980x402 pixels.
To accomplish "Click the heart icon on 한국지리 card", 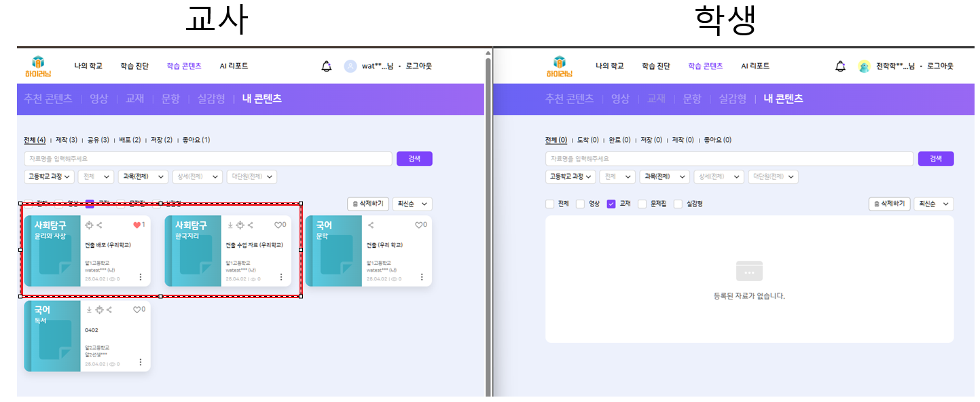I will (277, 225).
